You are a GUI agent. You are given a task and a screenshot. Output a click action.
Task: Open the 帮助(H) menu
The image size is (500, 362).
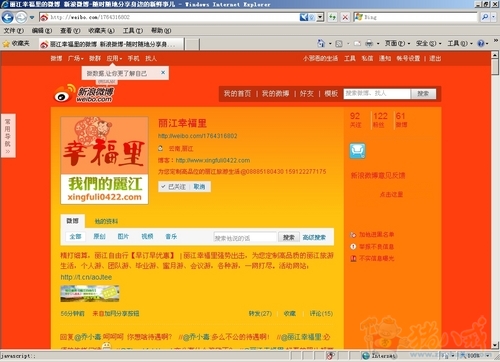(161, 31)
